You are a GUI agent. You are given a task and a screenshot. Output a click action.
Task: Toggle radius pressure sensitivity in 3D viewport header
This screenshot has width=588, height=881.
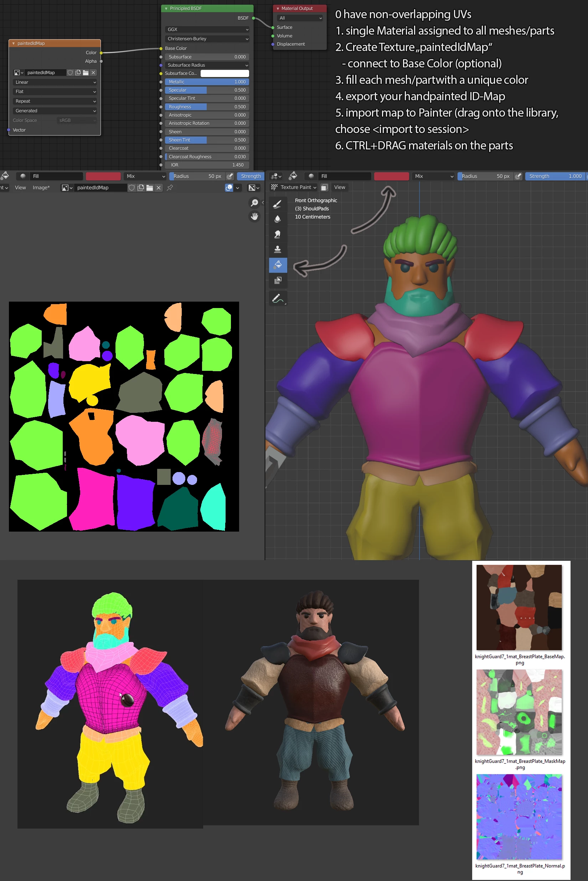(518, 176)
